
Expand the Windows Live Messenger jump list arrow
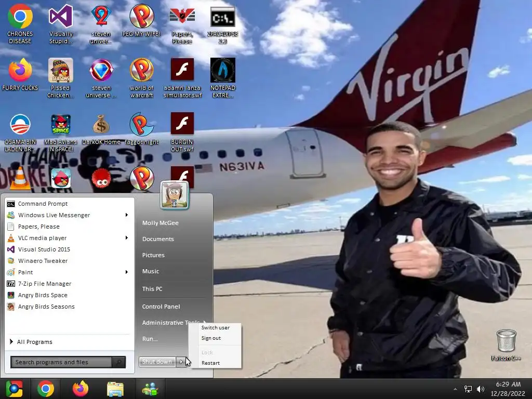pos(127,215)
